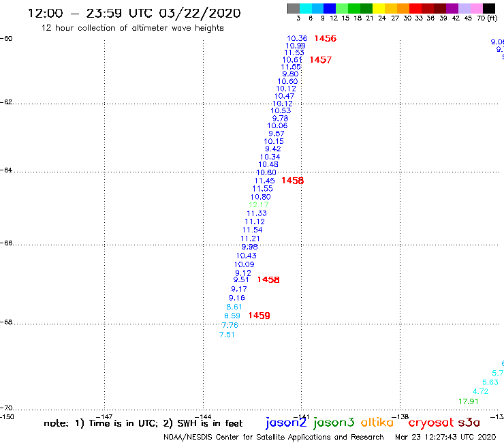This screenshot has width=504, height=443.
Task: Click the wave height value 10.15
Action: [x=274, y=141]
